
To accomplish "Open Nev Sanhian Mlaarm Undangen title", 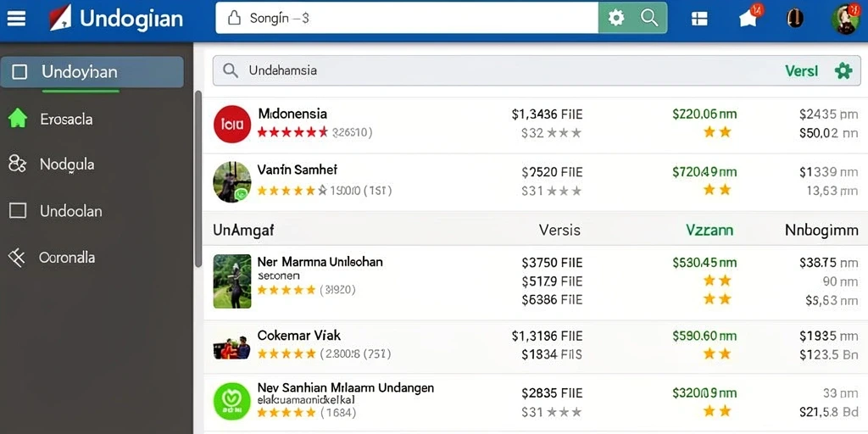I will tap(346, 387).
